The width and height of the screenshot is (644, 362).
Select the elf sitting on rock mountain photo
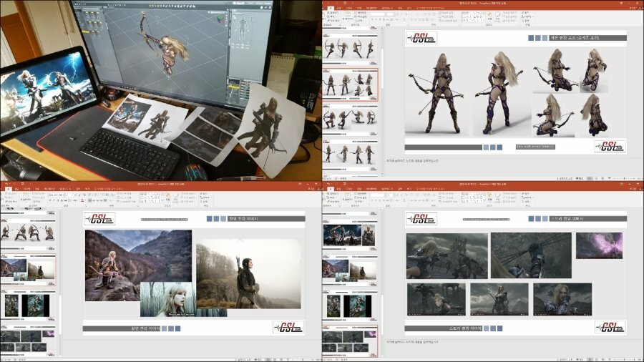(x=138, y=265)
